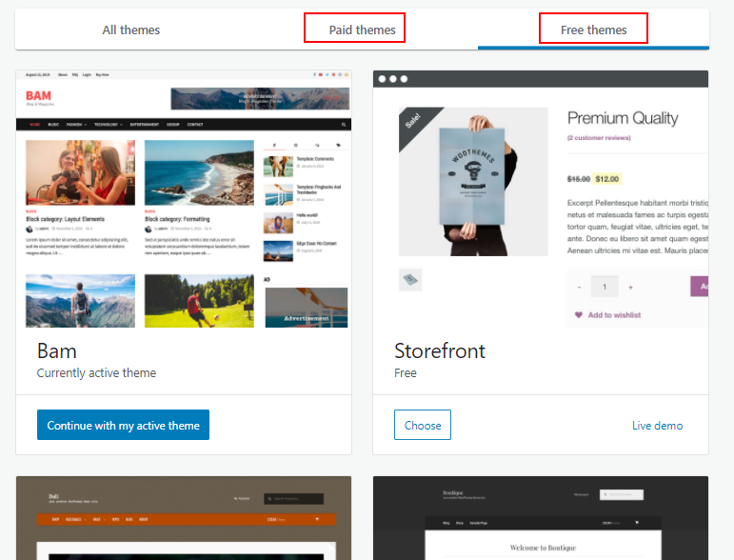This screenshot has height=560, width=734.
Task: Click BAM logo in theme preview
Action: pyautogui.click(x=38, y=96)
